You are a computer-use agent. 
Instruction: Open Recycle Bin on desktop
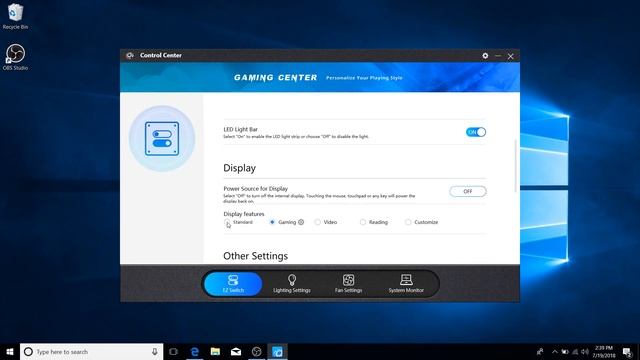tap(15, 16)
